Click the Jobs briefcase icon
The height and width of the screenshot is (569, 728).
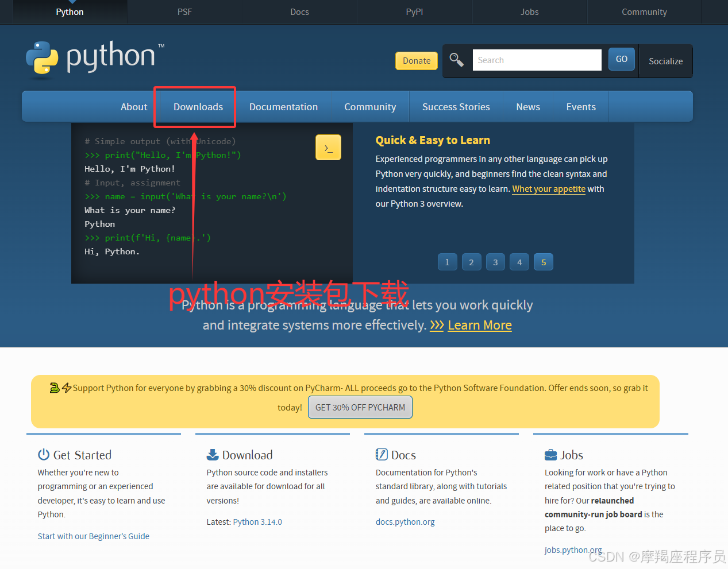pos(550,455)
